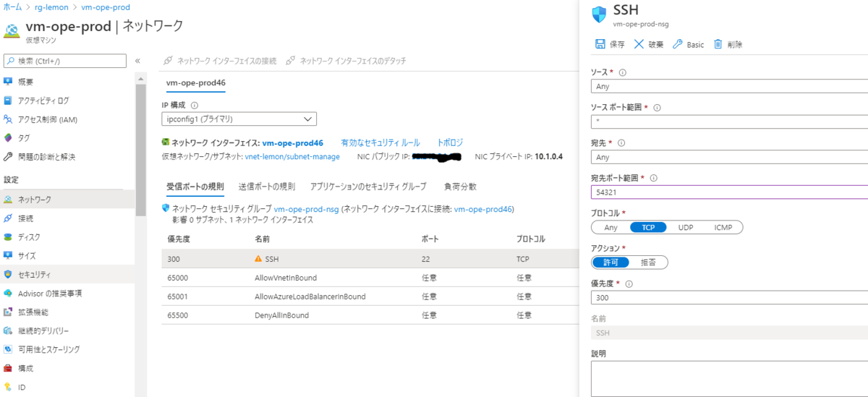
Task: Go to ホーム breadcrumb
Action: [12, 7]
